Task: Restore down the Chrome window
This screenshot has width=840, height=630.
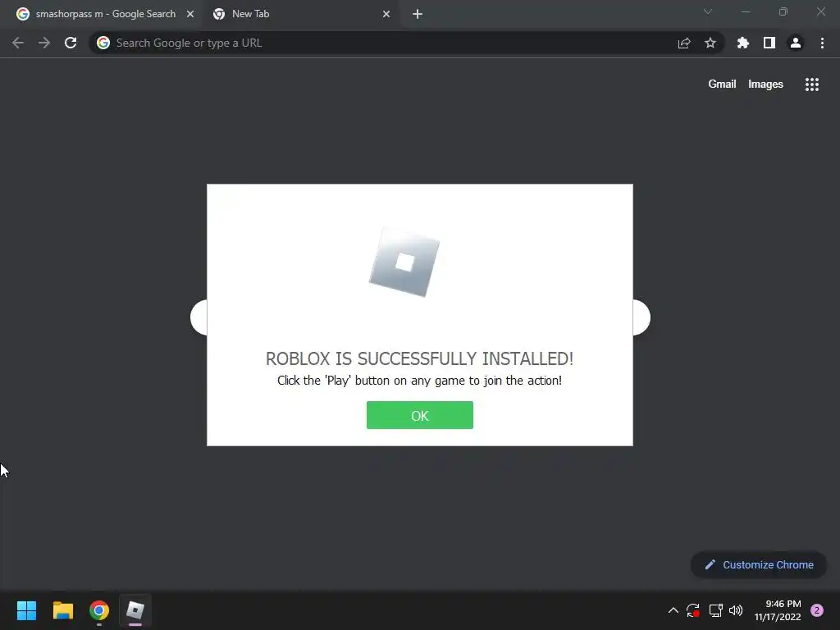Action: point(783,11)
